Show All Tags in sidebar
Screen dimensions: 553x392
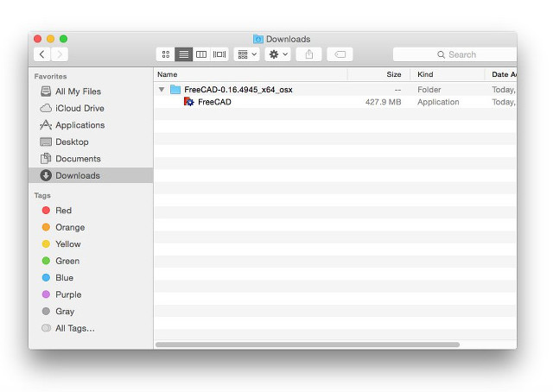tap(91, 328)
